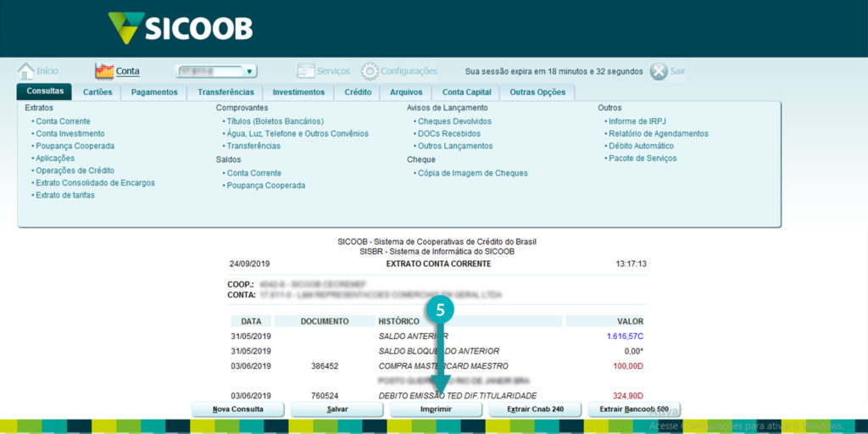Open the Conta Investimento statement link
The image size is (868, 434).
click(x=70, y=133)
